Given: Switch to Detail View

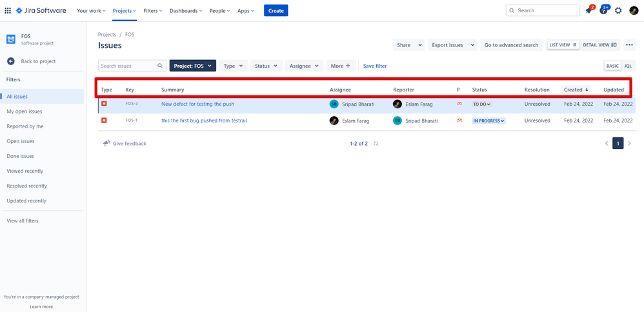Looking at the screenshot, I should click(x=600, y=45).
